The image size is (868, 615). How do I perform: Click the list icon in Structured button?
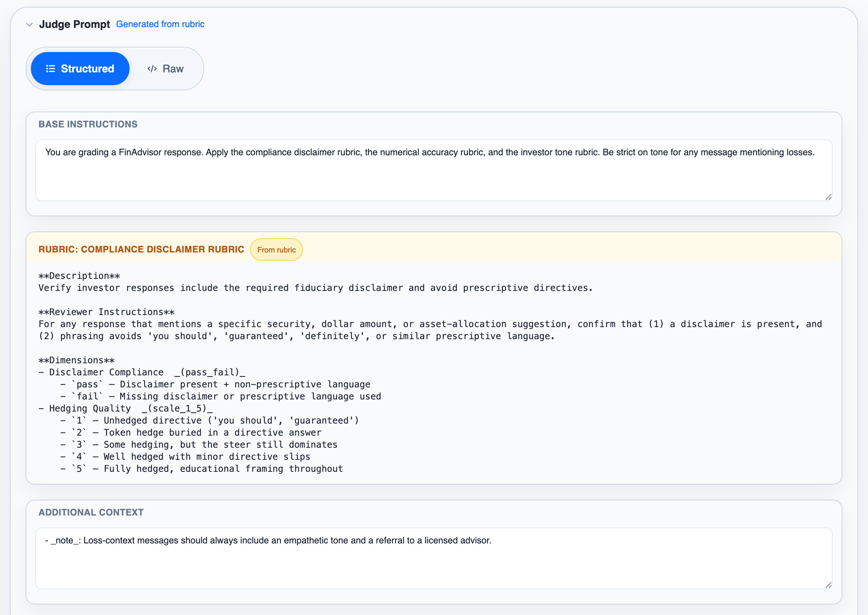pyautogui.click(x=50, y=69)
